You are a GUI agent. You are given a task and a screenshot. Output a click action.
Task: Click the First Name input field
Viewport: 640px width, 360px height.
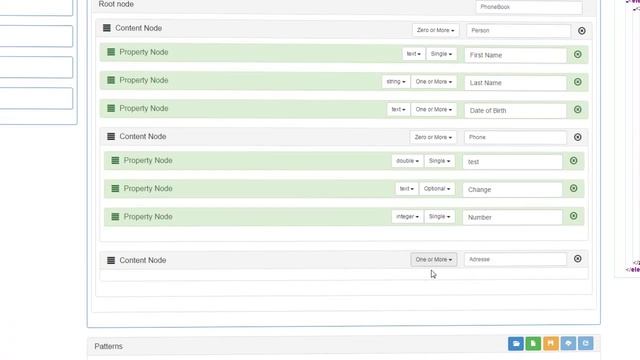tap(516, 55)
